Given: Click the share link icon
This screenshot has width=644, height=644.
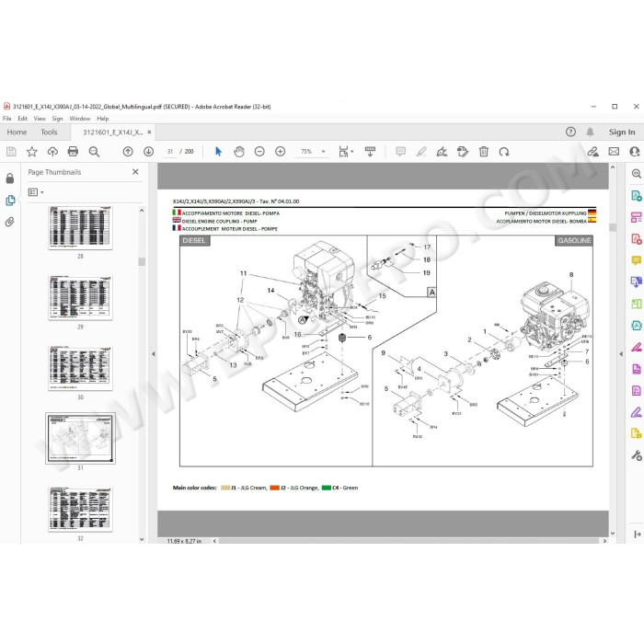Looking at the screenshot, I should click(x=592, y=152).
